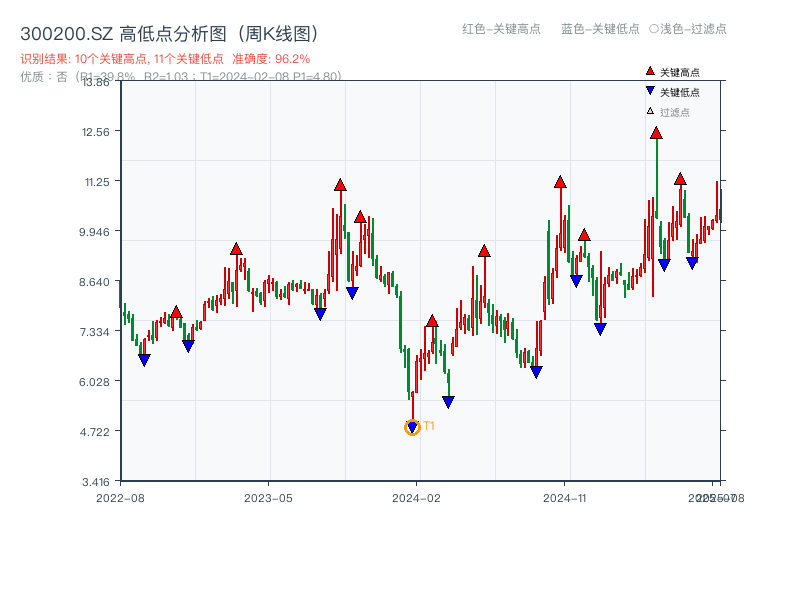Click the outlined 过滤点 triangle icon in the legend

pos(649,110)
